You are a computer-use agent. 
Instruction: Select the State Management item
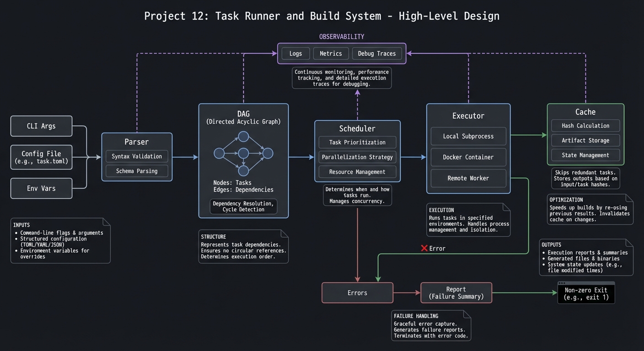point(585,155)
